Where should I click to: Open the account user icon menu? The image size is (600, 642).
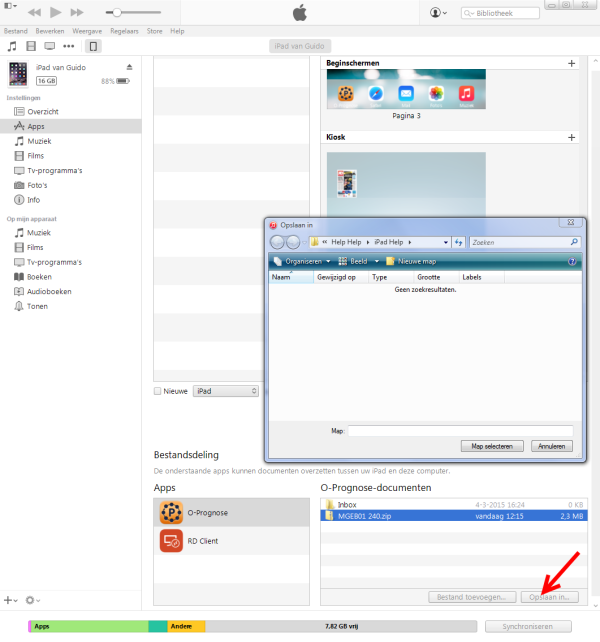438,13
